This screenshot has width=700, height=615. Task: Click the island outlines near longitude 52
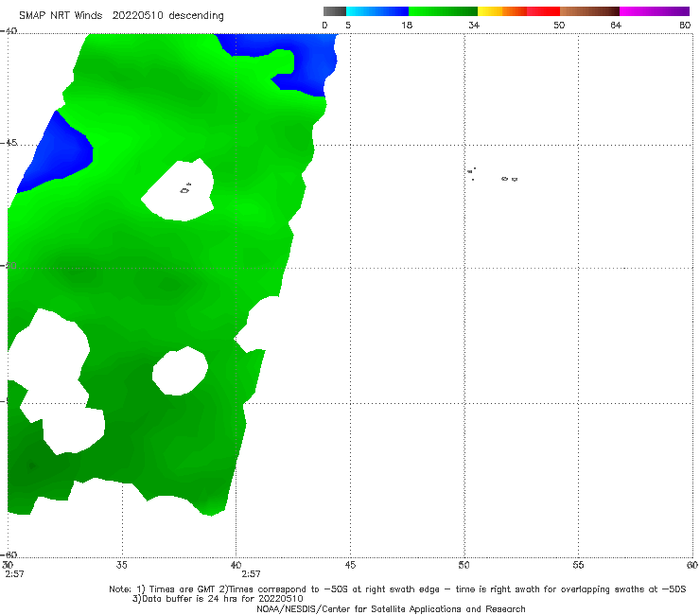[x=509, y=179]
